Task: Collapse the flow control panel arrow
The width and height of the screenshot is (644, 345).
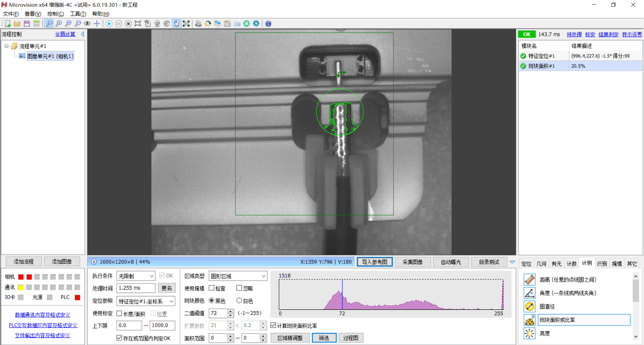Action: [x=82, y=34]
